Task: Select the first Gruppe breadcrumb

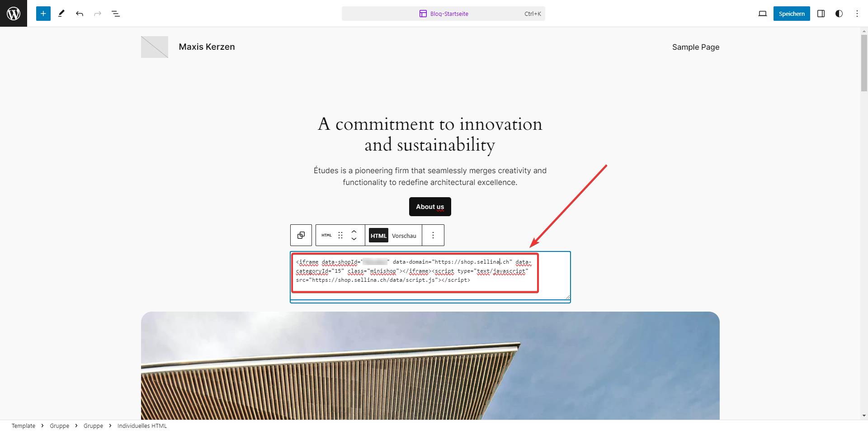Action: 59,426
